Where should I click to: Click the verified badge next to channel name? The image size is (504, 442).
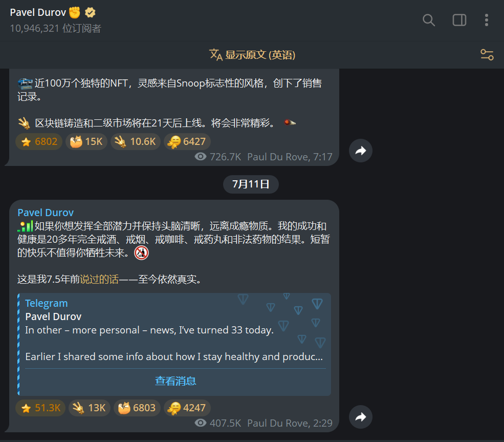(90, 12)
